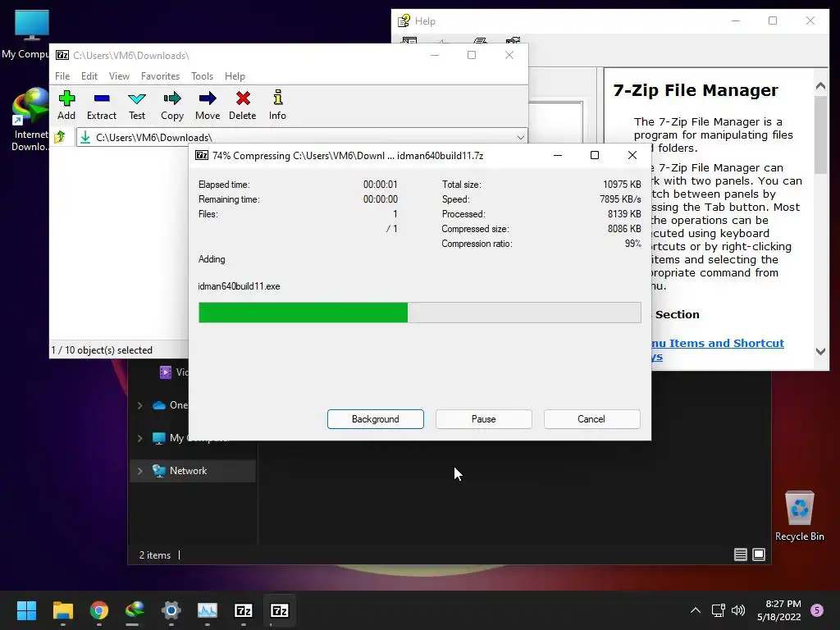Open the volume tray icon
Screen dimensions: 840x630
(738, 610)
